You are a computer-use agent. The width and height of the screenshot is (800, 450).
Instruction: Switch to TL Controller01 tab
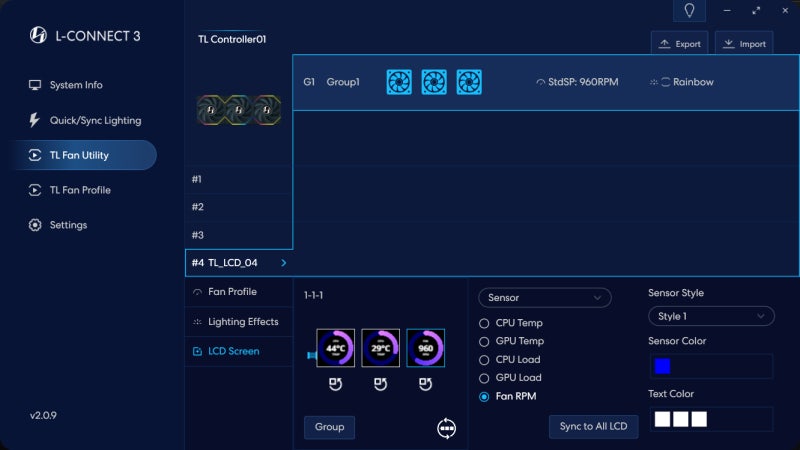232,39
